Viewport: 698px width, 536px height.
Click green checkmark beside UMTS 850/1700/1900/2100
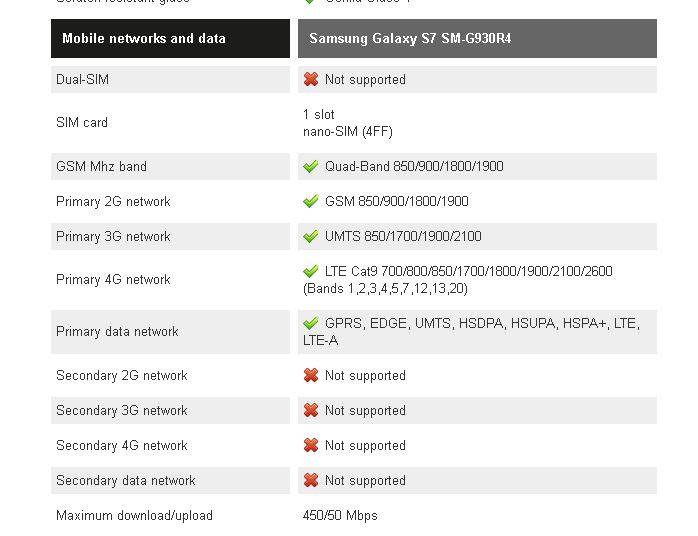pos(311,236)
